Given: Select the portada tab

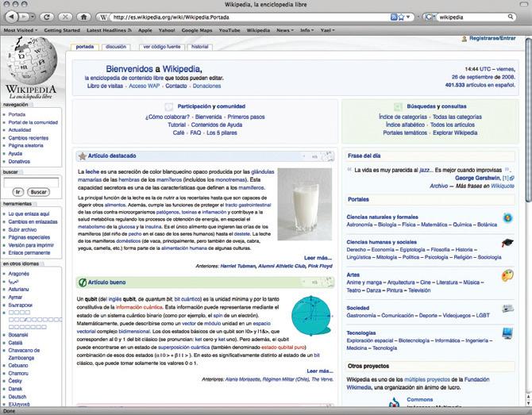Looking at the screenshot, I should [84, 47].
